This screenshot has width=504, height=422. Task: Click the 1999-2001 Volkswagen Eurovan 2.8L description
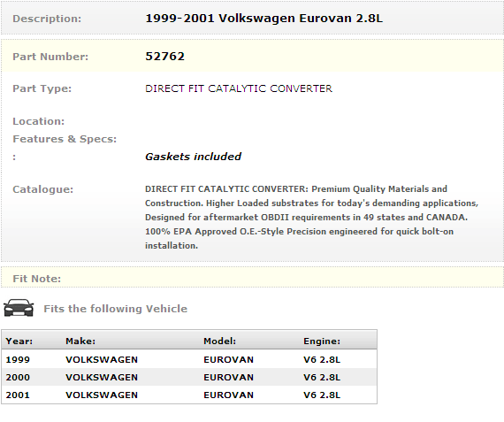tap(263, 19)
